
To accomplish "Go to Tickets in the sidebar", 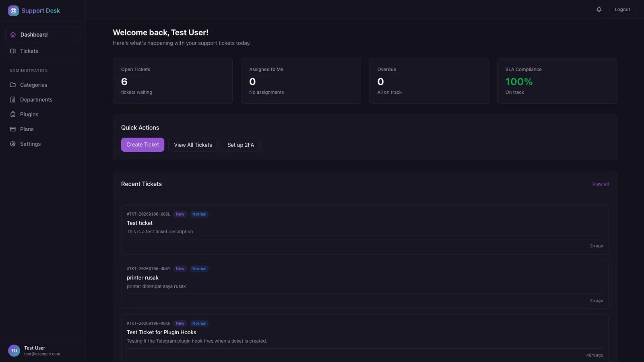I will click(x=43, y=51).
